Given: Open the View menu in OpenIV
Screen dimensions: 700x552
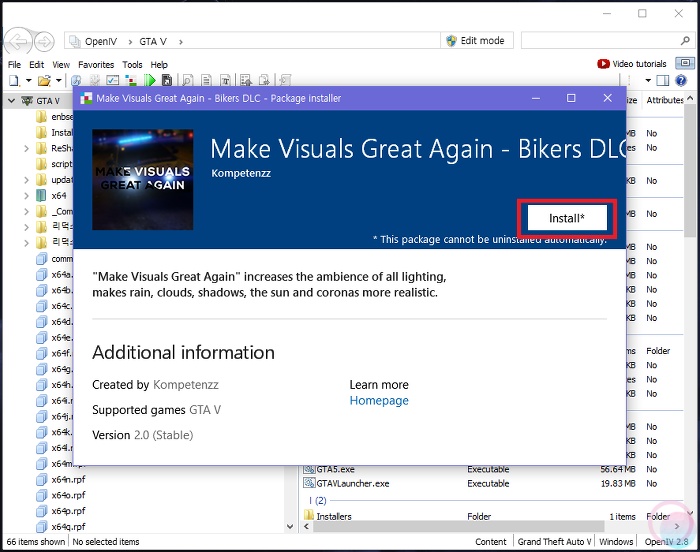Looking at the screenshot, I should [61, 65].
